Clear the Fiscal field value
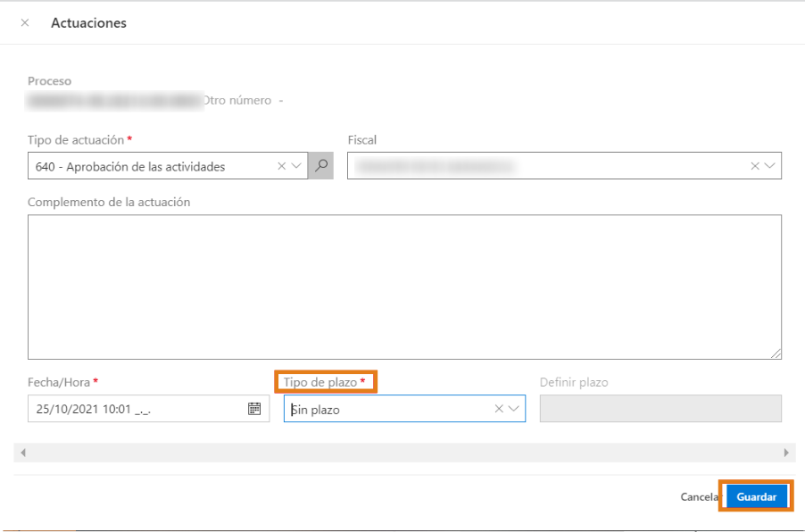 [754, 166]
